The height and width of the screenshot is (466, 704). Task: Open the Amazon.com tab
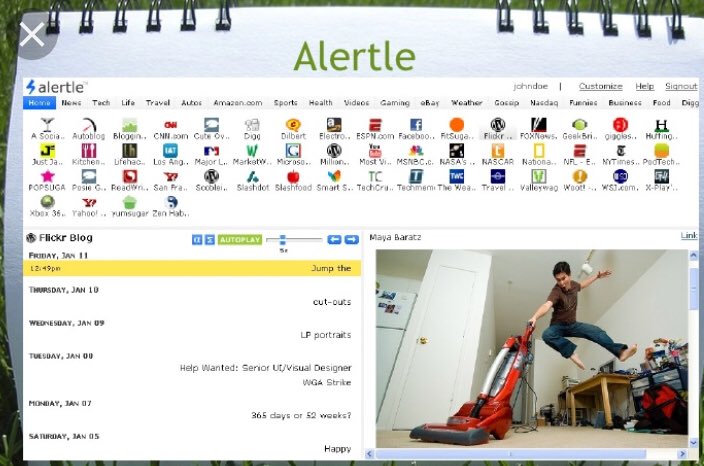(238, 103)
